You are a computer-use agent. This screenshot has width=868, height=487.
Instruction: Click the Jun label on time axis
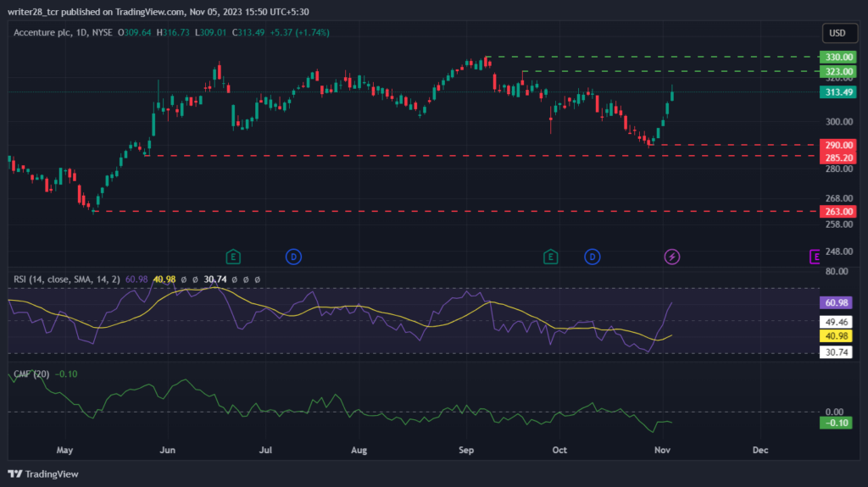pyautogui.click(x=167, y=450)
